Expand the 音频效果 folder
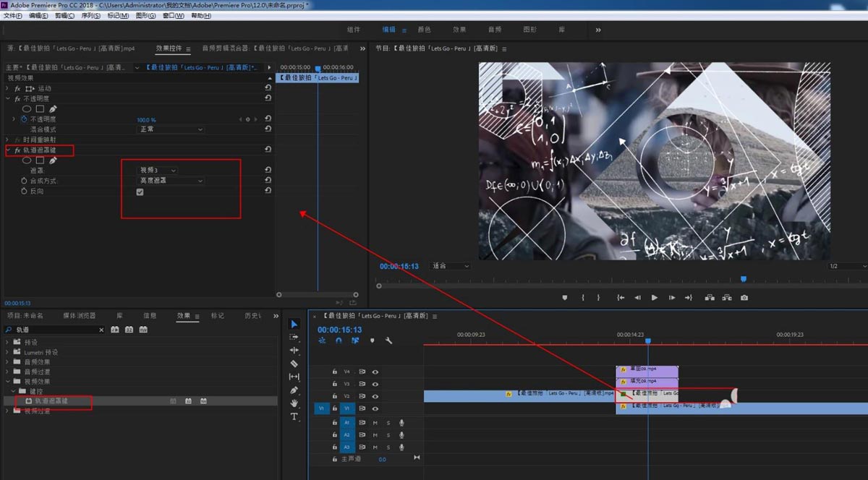Screen dimensions: 868x480 (9, 362)
